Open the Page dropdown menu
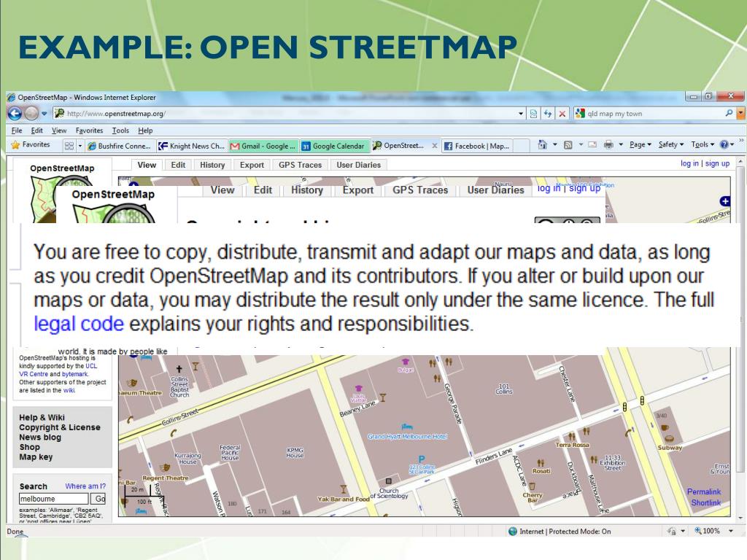The height and width of the screenshot is (560, 747). 640,144
